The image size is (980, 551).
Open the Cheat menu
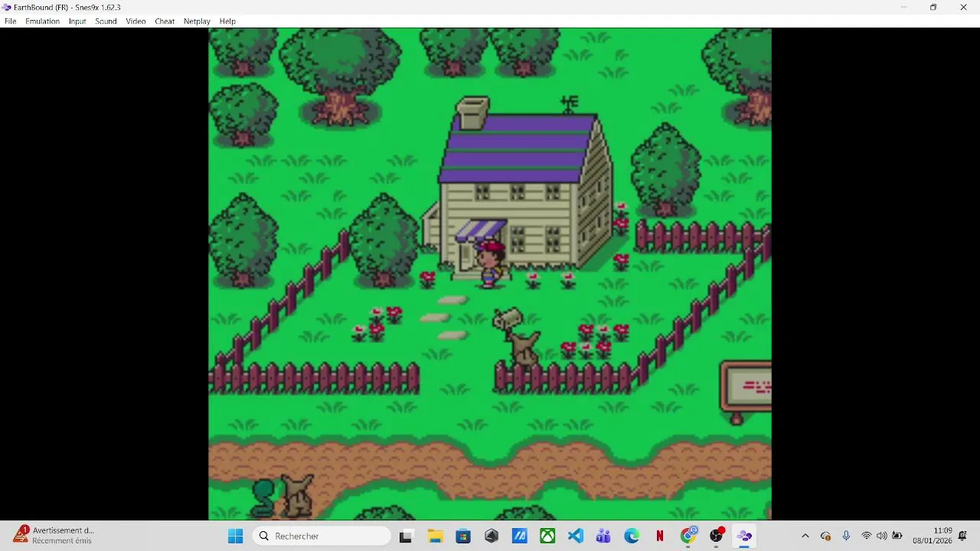[x=165, y=21]
